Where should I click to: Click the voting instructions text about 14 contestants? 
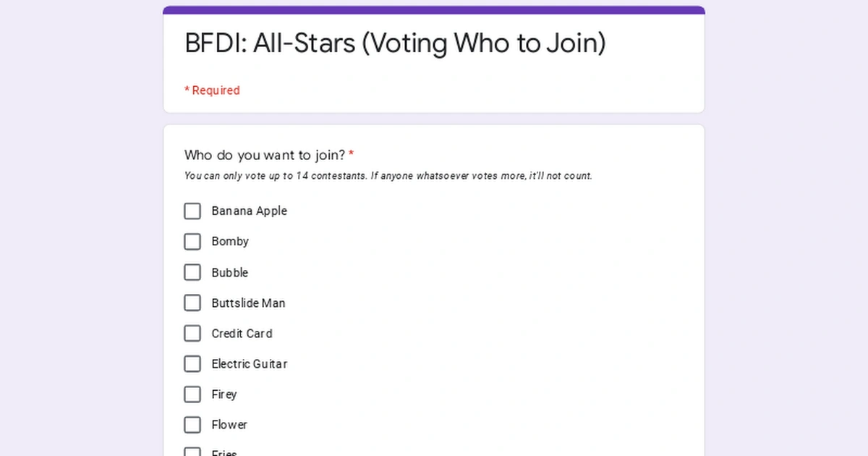click(388, 175)
